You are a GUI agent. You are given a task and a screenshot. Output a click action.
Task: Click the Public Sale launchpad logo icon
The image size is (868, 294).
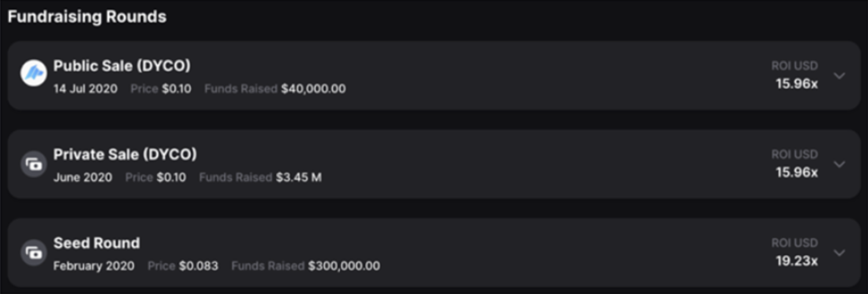[33, 74]
